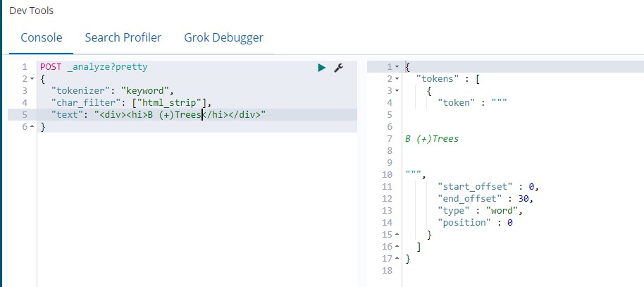The image size is (644, 287).
Task: Collapse token object fold at output line 3
Action: click(x=397, y=90)
